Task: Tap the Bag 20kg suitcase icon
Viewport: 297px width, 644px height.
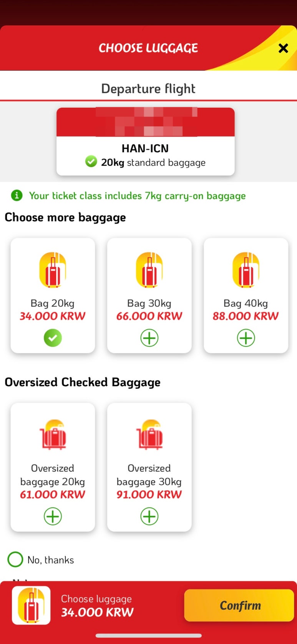Action: (x=53, y=270)
